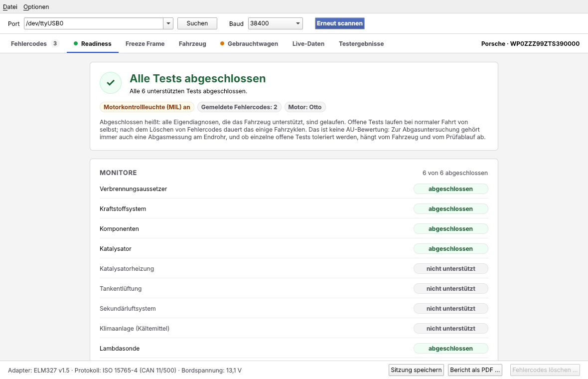588x379 pixels.
Task: Click the 6 von 6 abgeschlossen counter
Action: pos(455,173)
